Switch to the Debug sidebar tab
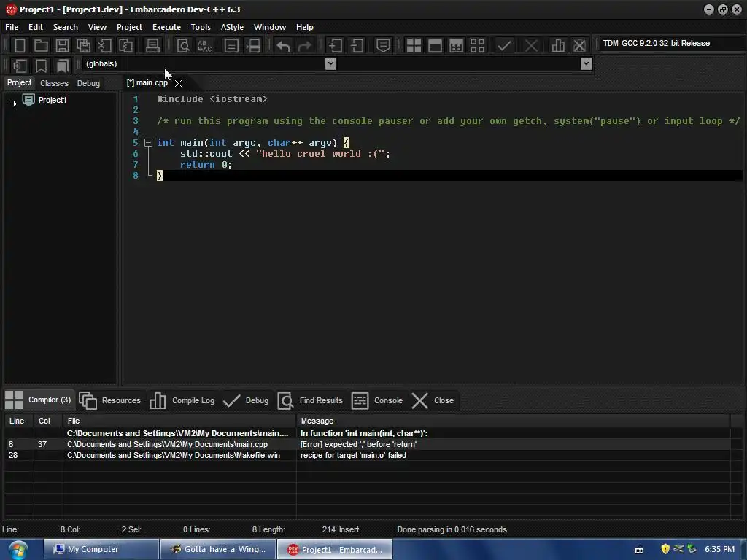 tap(88, 83)
